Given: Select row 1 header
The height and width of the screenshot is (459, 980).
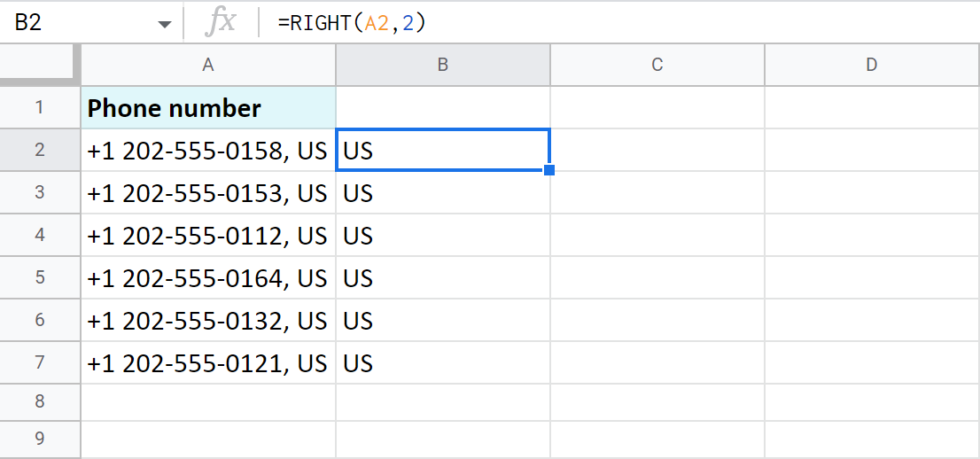Looking at the screenshot, I should pyautogui.click(x=40, y=108).
